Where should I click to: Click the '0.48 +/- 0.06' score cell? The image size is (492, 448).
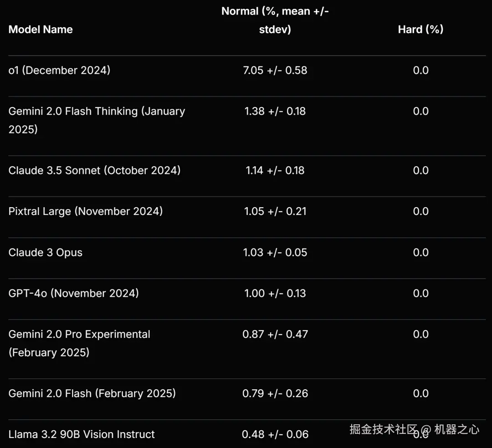click(x=275, y=434)
